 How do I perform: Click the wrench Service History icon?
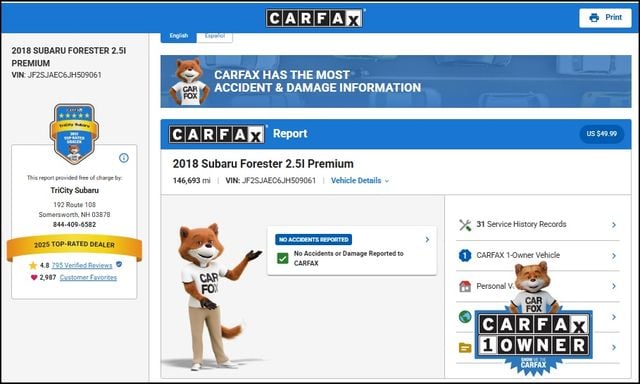click(x=465, y=225)
